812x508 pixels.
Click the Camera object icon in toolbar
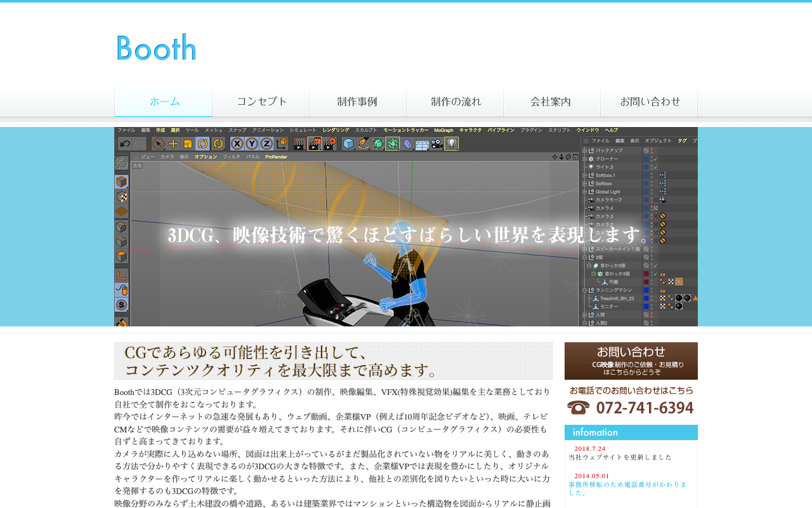[436, 144]
